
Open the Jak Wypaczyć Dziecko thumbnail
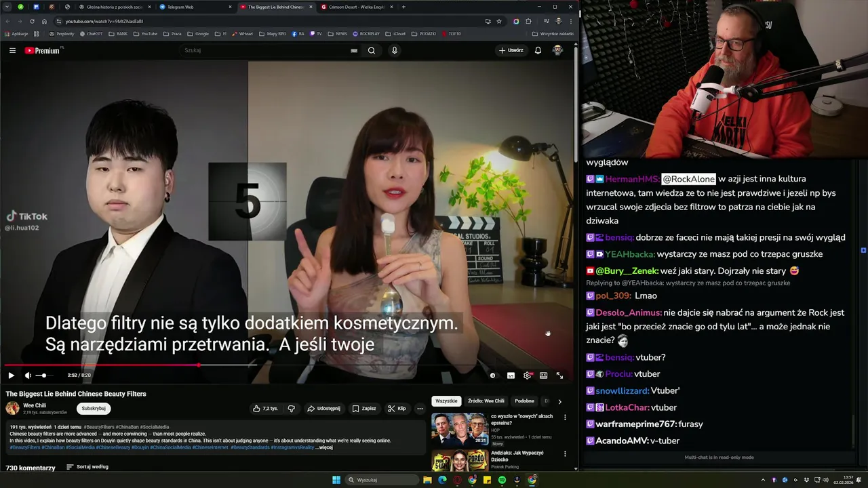(459, 460)
